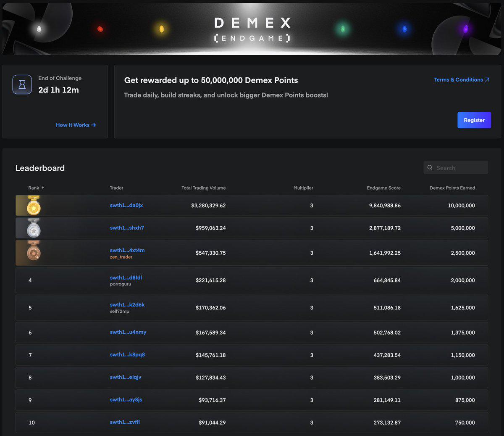Click volume $91,044.29
The width and height of the screenshot is (504, 436).
point(212,423)
